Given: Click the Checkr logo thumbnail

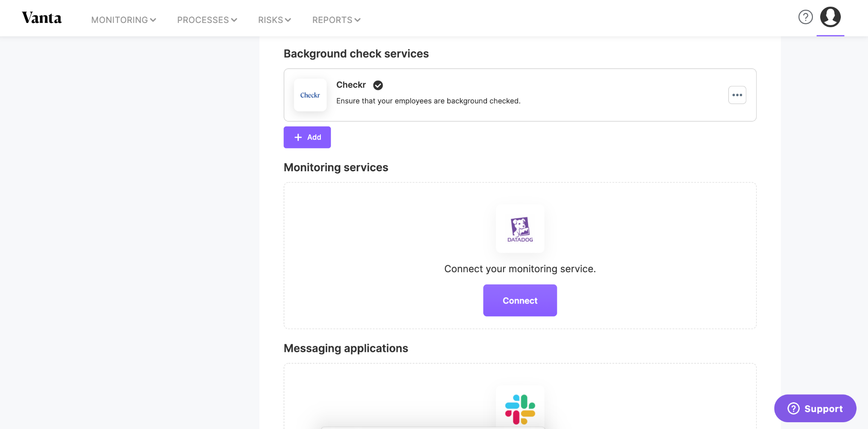Looking at the screenshot, I should coord(310,95).
